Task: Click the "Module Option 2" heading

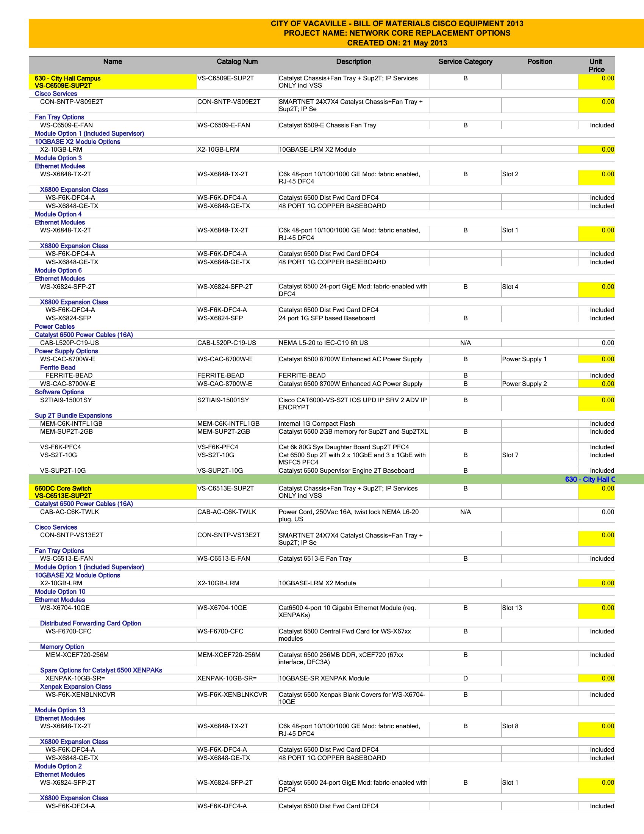Action: coord(58,766)
